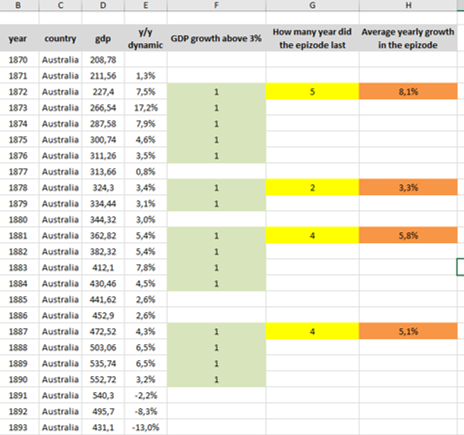
Task: Select orange cell showing 5,8%
Action: pos(408,236)
